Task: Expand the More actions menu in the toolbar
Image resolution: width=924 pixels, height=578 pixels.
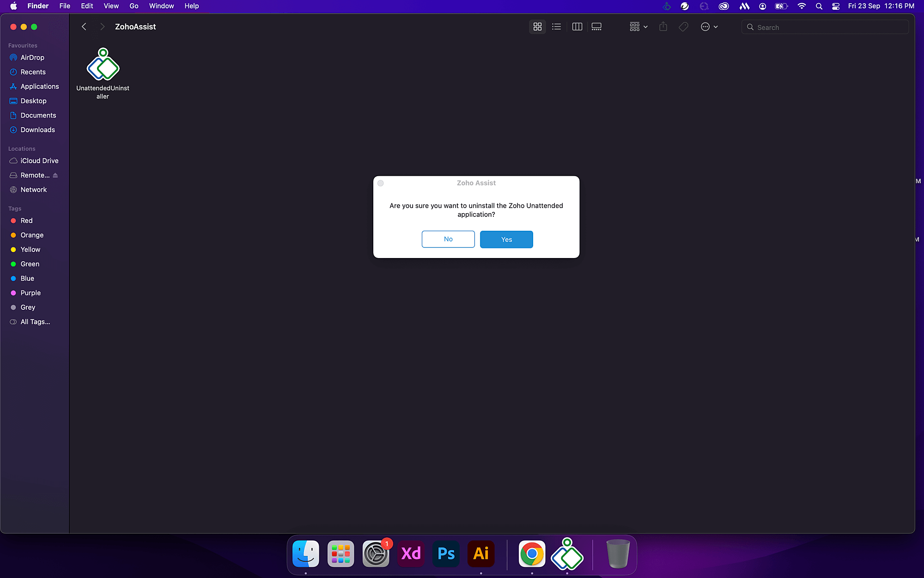Action: [709, 26]
